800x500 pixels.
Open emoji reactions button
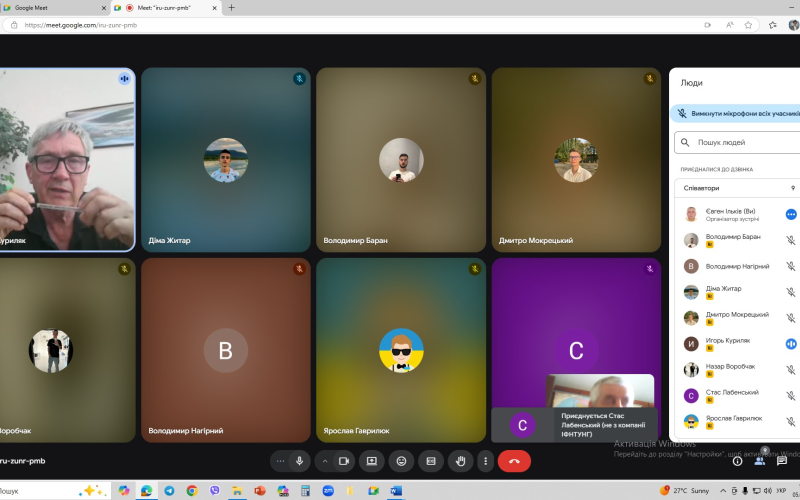[402, 461]
